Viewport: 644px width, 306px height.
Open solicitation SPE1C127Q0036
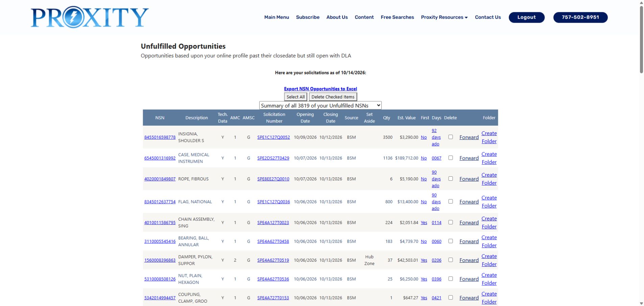click(x=273, y=202)
